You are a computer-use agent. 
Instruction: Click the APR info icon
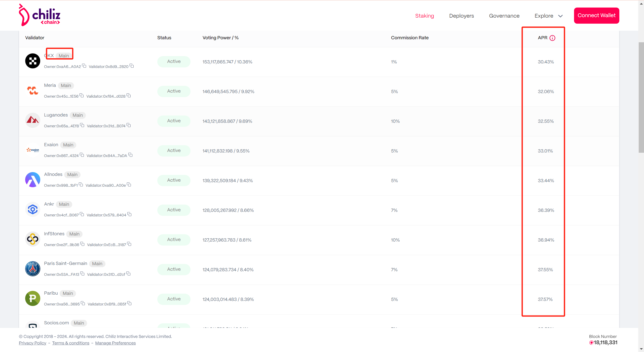click(552, 38)
